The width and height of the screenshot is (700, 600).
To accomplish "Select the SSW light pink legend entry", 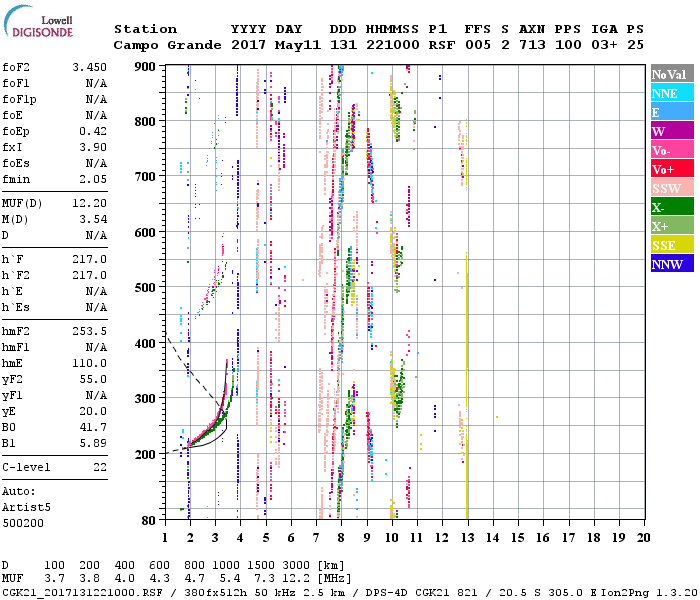I will [671, 188].
